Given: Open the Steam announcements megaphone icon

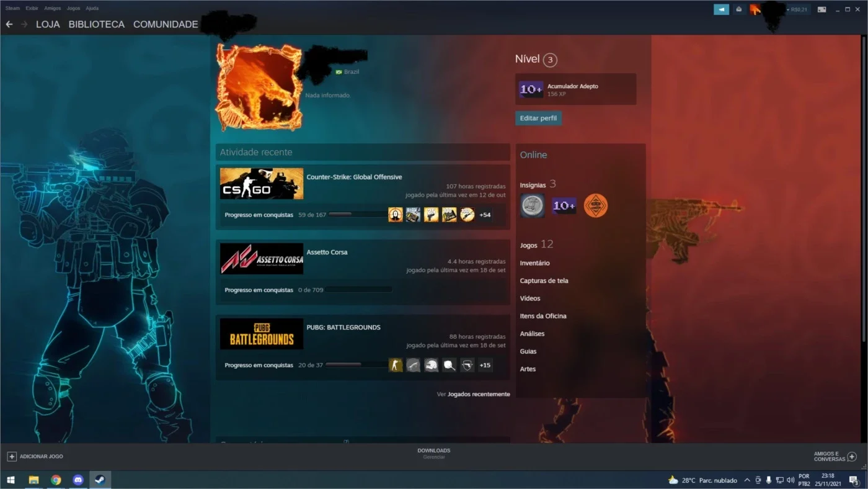Looking at the screenshot, I should click(x=721, y=9).
